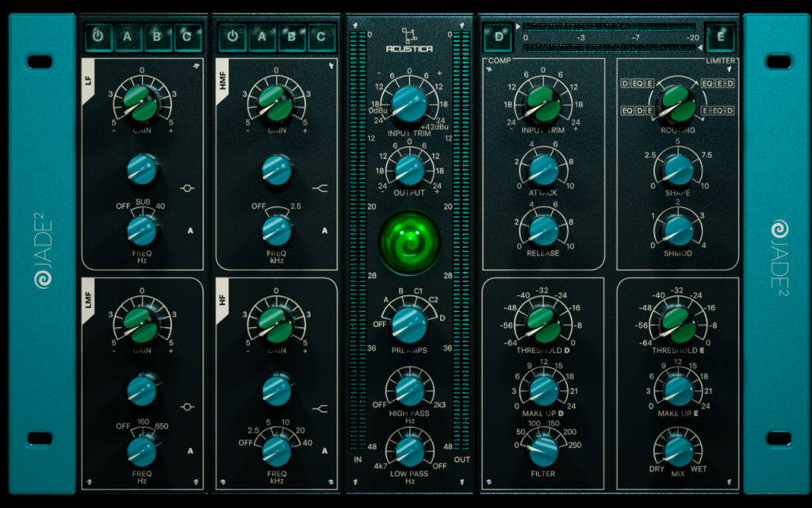Click the green HMF GAIN knob
The height and width of the screenshot is (508, 812).
pyautogui.click(x=276, y=102)
